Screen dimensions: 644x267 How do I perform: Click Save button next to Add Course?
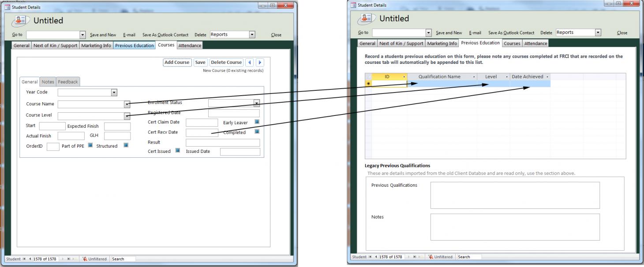pyautogui.click(x=200, y=62)
